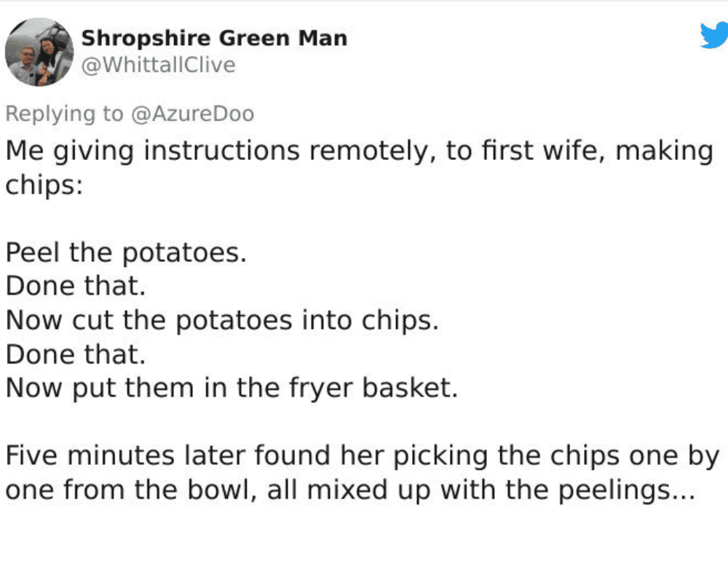Select the word "peelings..." at the end
This screenshot has width=728, height=582.
[627, 491]
